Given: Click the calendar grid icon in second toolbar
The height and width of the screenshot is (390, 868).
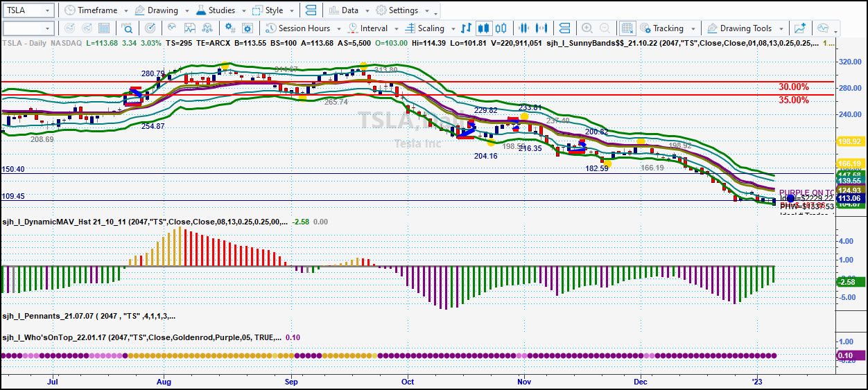Looking at the screenshot, I should [105, 28].
